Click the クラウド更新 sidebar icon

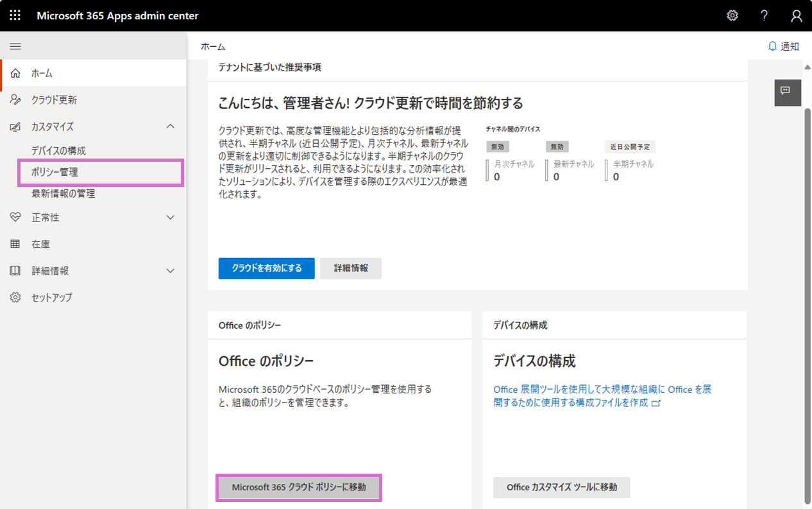[15, 100]
